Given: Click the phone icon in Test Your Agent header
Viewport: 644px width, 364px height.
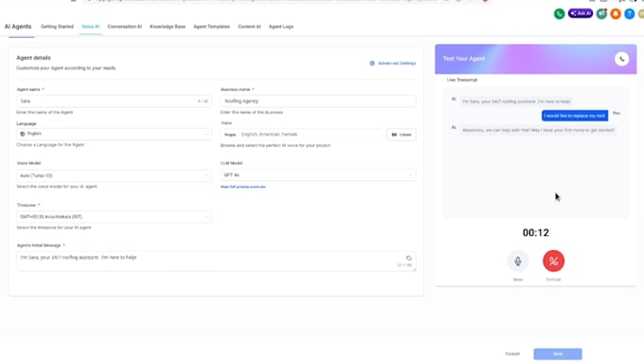Looking at the screenshot, I should click(x=622, y=59).
